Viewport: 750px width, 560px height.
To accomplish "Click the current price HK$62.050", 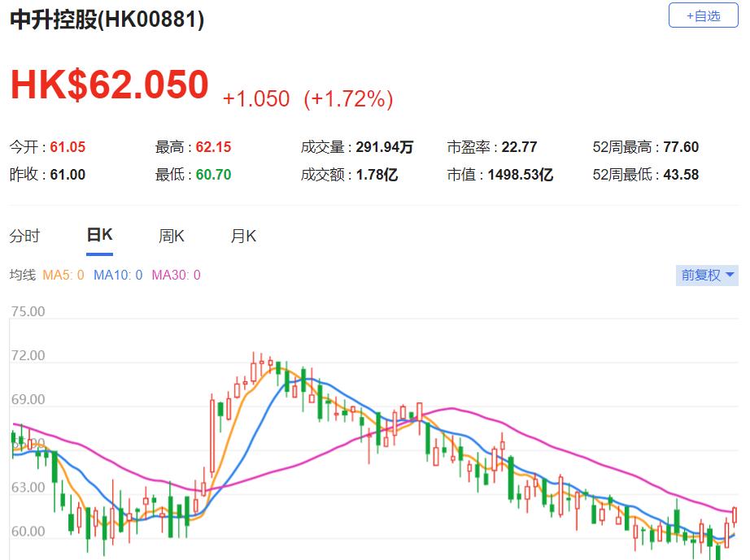I will pyautogui.click(x=110, y=85).
